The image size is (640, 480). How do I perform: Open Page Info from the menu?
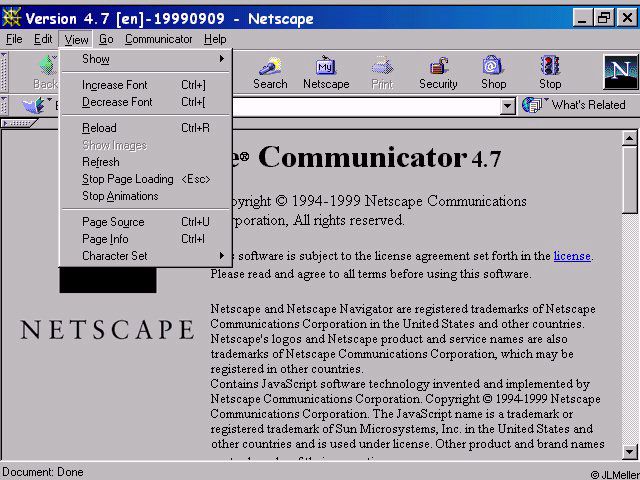click(147, 239)
